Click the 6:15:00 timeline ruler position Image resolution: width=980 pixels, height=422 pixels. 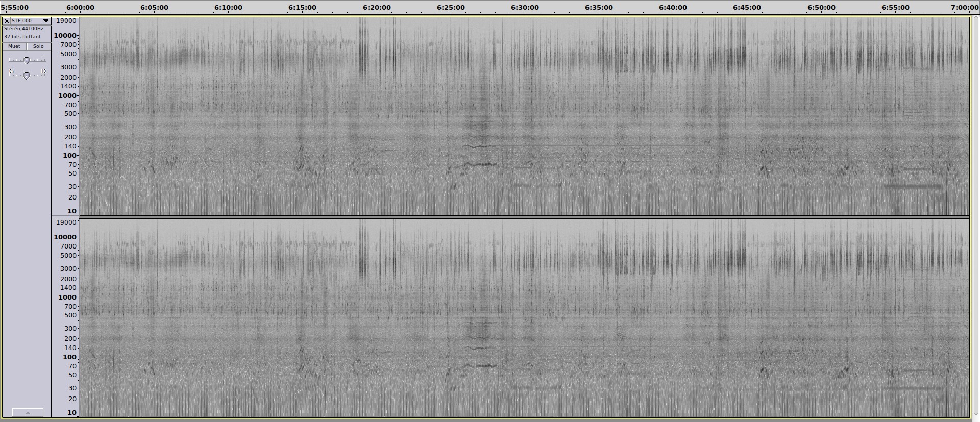point(302,7)
